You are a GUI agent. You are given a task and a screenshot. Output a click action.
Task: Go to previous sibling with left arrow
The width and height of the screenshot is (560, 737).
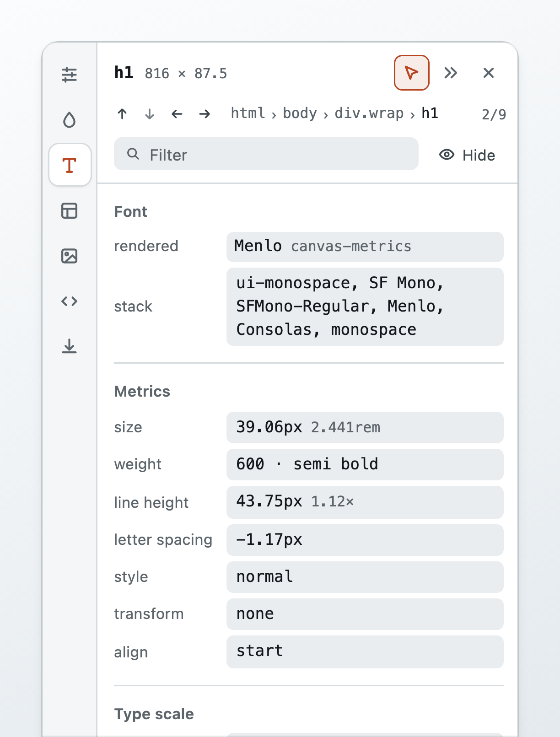point(177,113)
